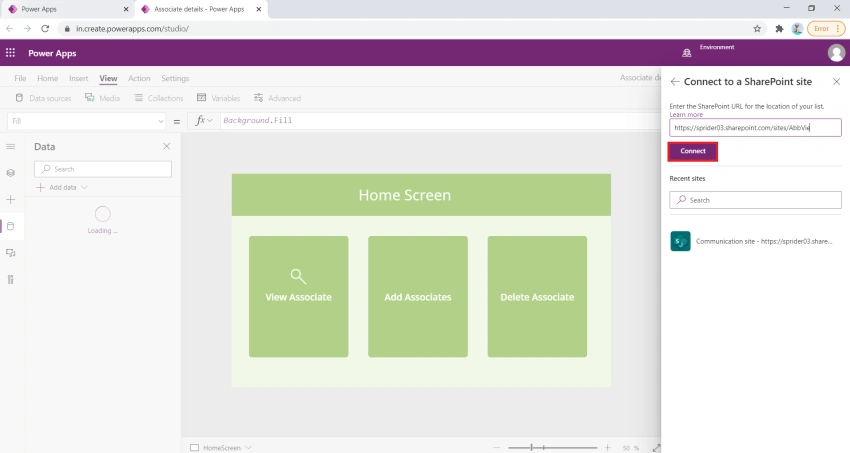Click the Recent sites search box

(x=755, y=200)
